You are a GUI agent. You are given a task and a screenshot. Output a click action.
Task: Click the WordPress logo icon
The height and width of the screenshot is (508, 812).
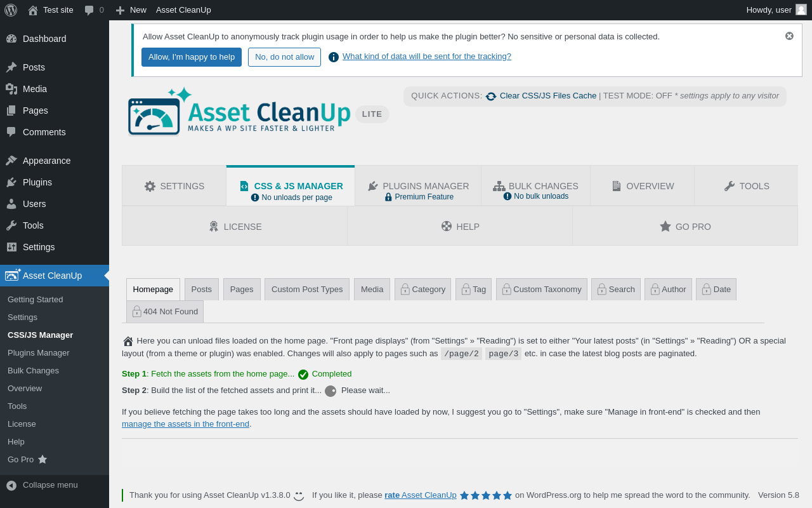[x=11, y=10]
